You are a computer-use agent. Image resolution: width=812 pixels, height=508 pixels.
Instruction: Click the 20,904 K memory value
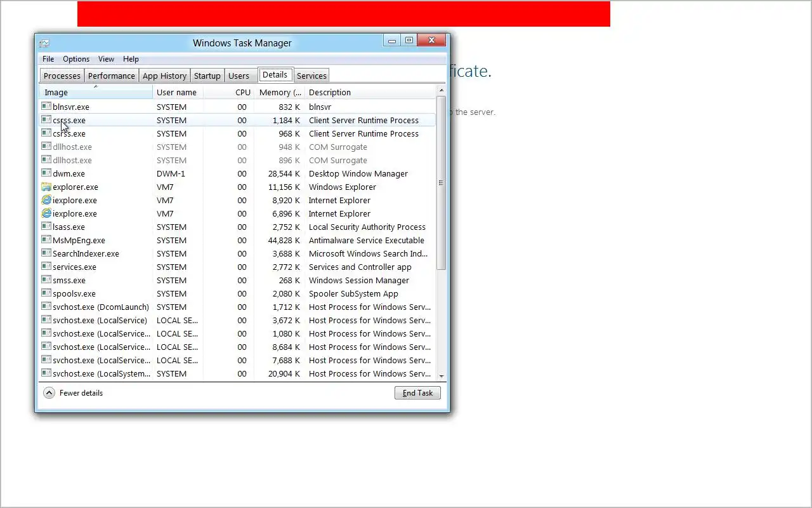pyautogui.click(x=284, y=373)
